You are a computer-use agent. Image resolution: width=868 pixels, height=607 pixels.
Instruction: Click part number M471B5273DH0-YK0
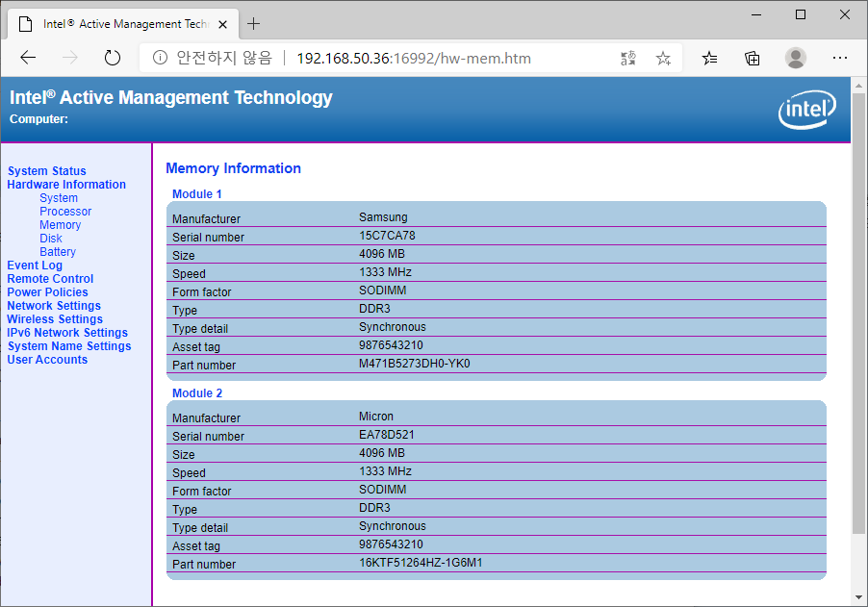click(414, 364)
